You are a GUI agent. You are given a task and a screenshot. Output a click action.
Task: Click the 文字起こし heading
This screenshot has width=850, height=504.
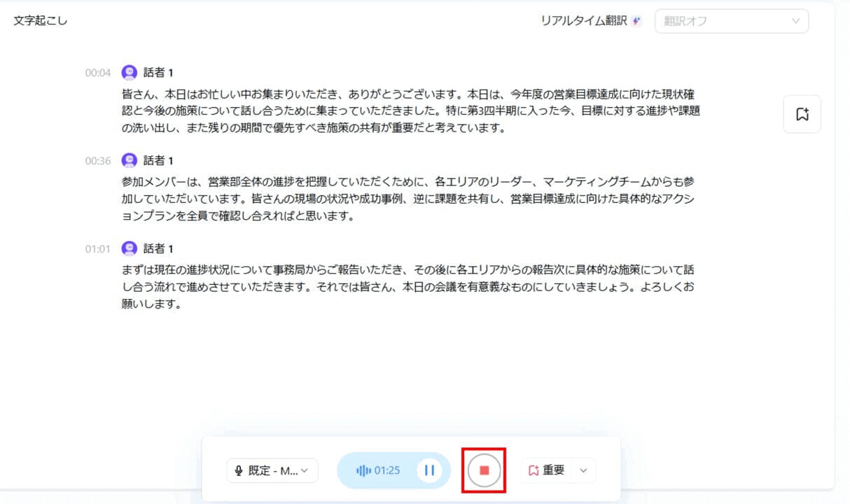coord(40,20)
